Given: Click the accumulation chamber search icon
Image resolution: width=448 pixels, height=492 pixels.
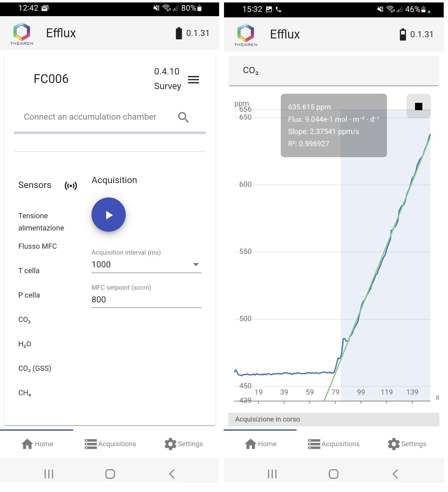Looking at the screenshot, I should [183, 117].
